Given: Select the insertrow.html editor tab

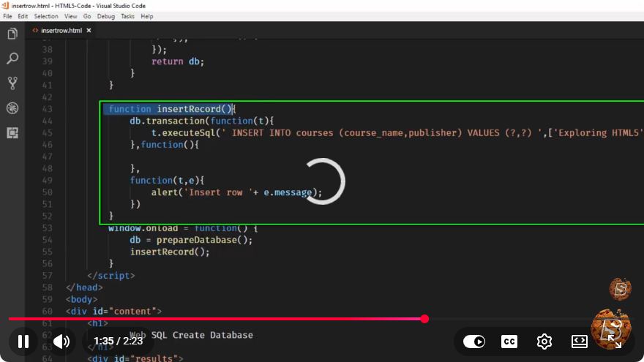Looking at the screenshot, I should click(61, 31).
